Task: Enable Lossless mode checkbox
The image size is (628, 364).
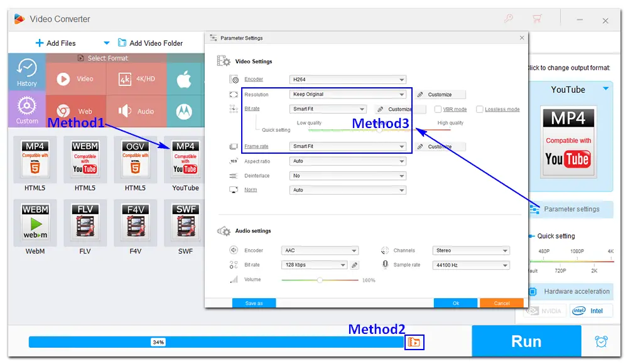Action: coord(479,109)
